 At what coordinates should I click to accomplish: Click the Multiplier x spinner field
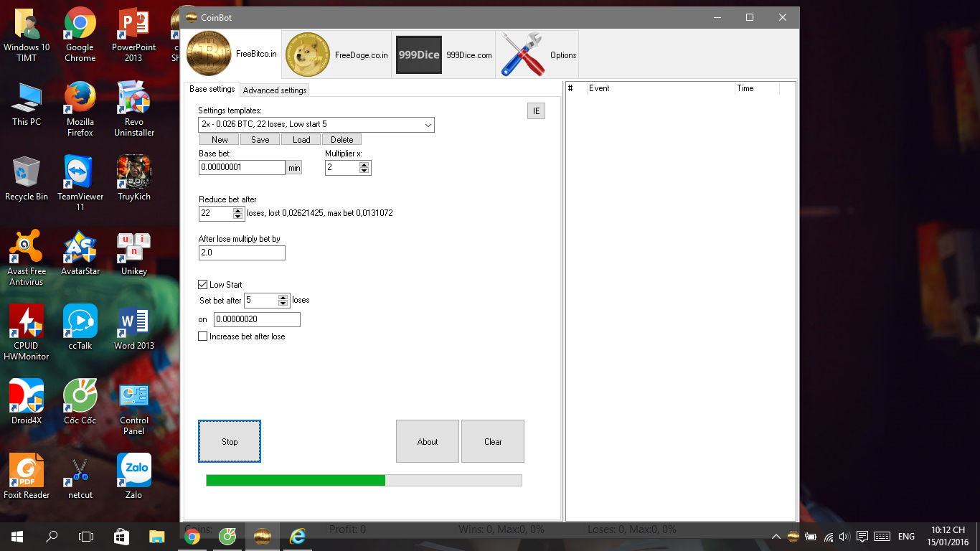[x=348, y=167]
